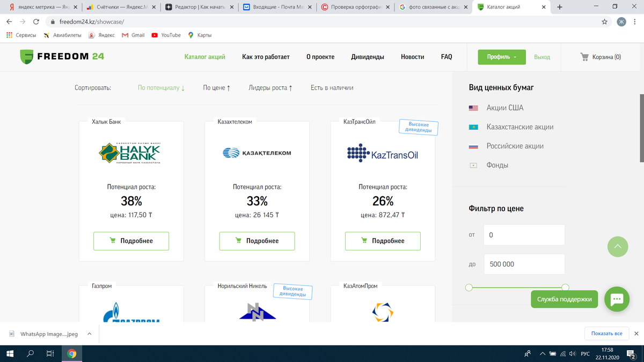Image resolution: width=644 pixels, height=362 pixels.
Task: Open the Дивиденды nav item
Action: click(x=368, y=57)
